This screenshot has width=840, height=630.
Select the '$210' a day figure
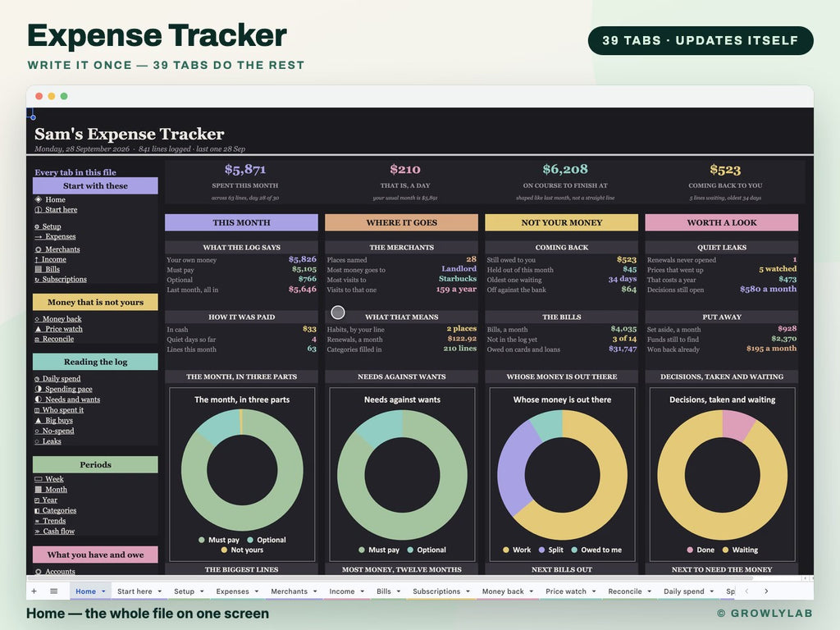click(x=405, y=169)
